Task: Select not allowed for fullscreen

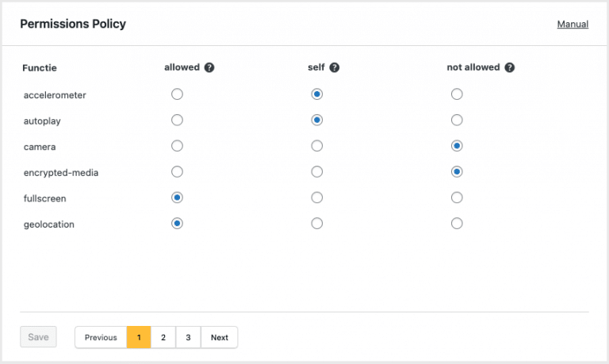Action: (457, 197)
